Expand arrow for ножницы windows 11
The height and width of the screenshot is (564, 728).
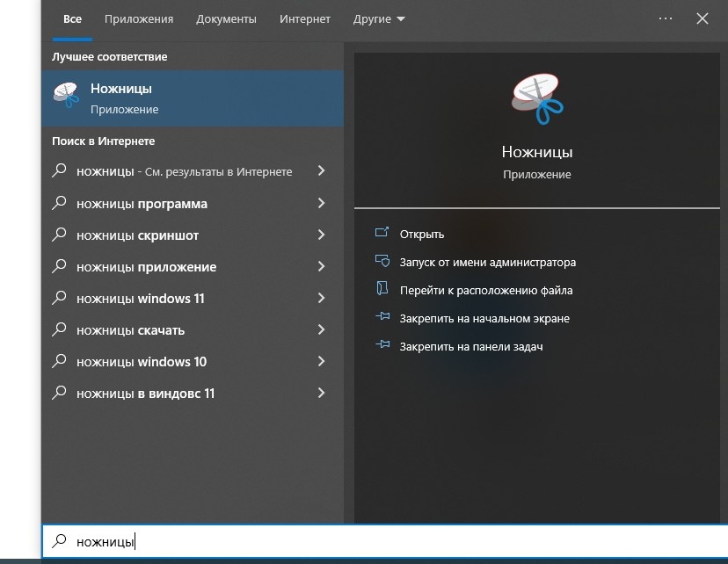coord(321,298)
